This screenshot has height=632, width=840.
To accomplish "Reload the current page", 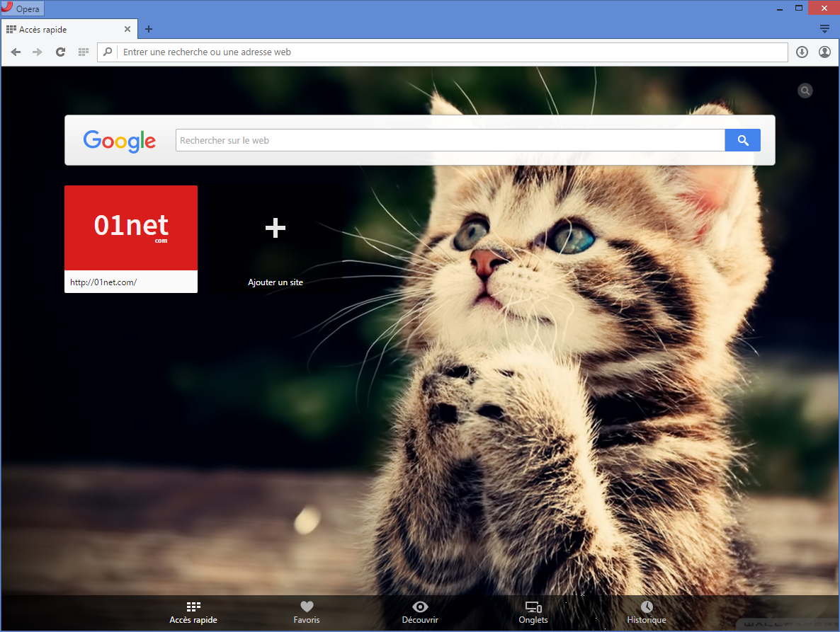I will [60, 52].
